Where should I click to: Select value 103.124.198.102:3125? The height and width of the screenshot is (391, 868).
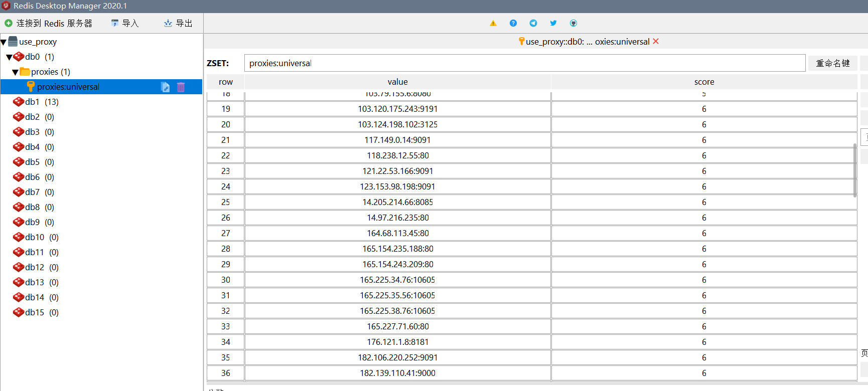pyautogui.click(x=398, y=124)
